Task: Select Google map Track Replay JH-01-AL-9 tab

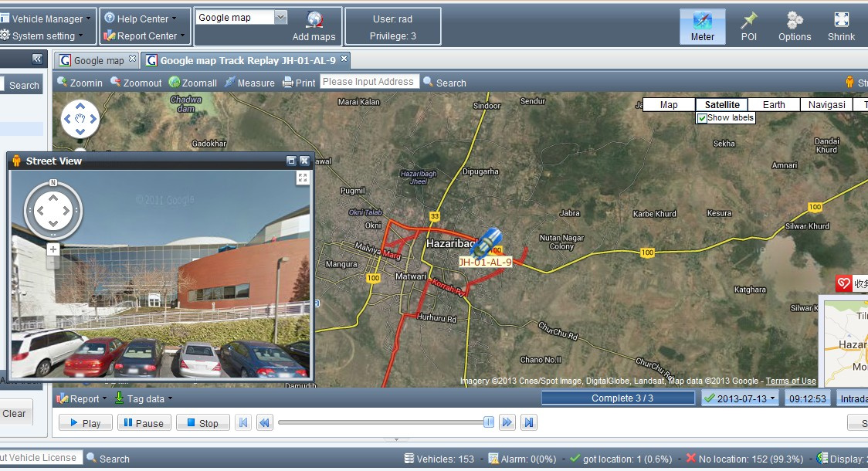Action: (x=247, y=60)
